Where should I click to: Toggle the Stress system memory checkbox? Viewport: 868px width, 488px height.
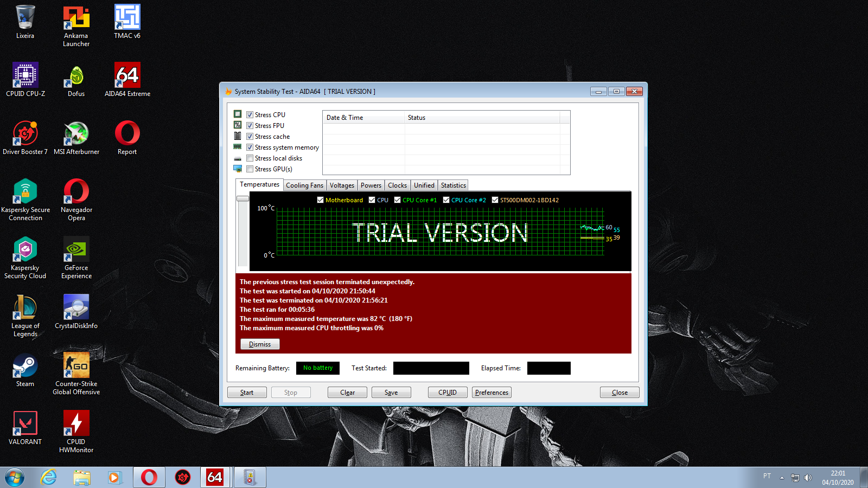(250, 147)
